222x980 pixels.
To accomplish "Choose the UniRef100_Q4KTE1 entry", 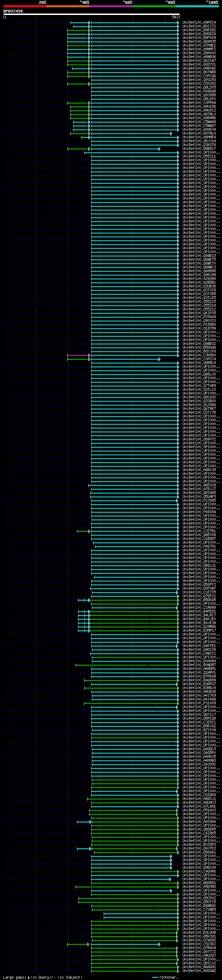I will 199,646.
